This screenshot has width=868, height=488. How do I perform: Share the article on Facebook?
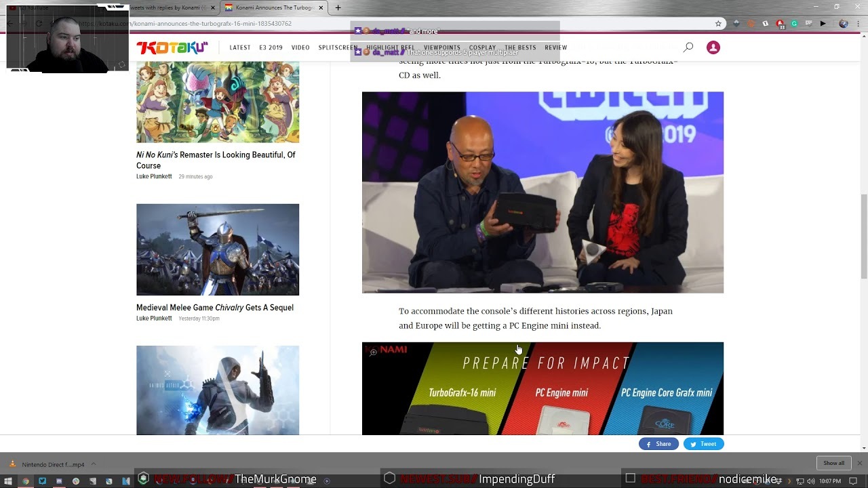point(658,444)
